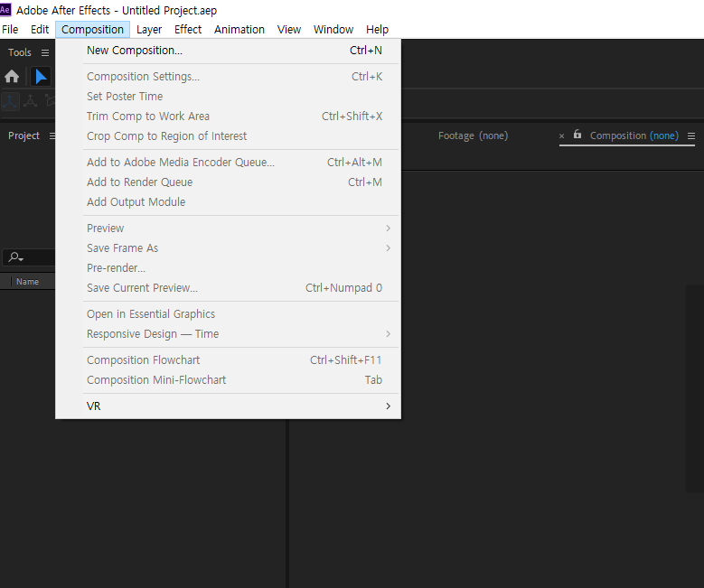
Task: Toggle the Composition viewer lock icon
Action: pos(577,135)
